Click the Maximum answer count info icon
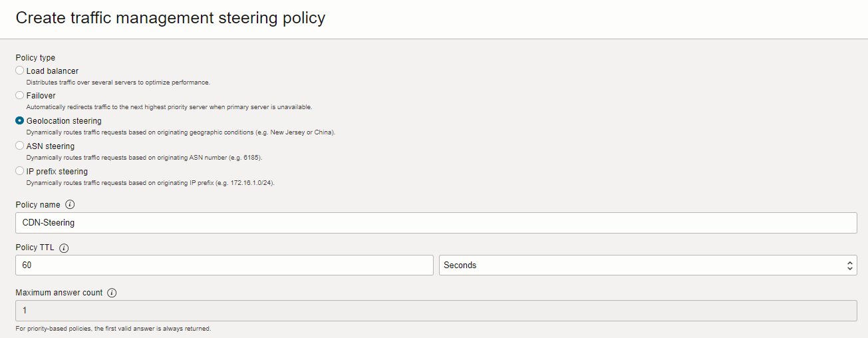This screenshot has height=338, width=868. [112, 293]
